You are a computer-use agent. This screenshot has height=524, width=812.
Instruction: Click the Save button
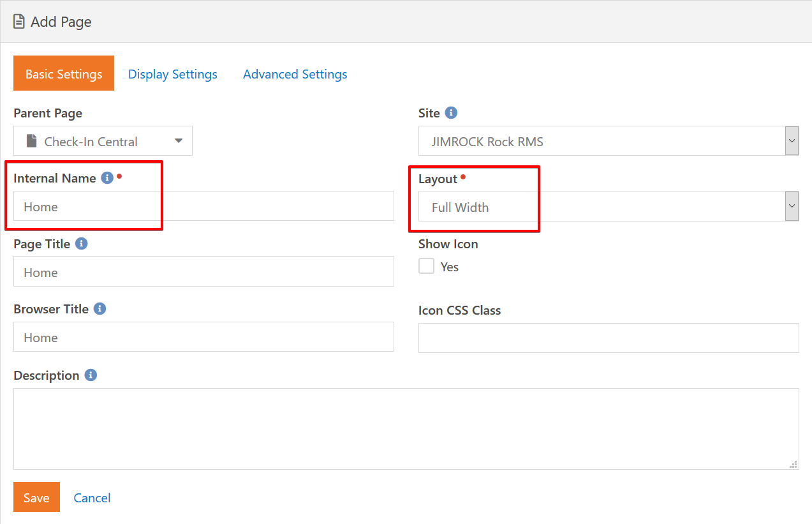point(36,497)
